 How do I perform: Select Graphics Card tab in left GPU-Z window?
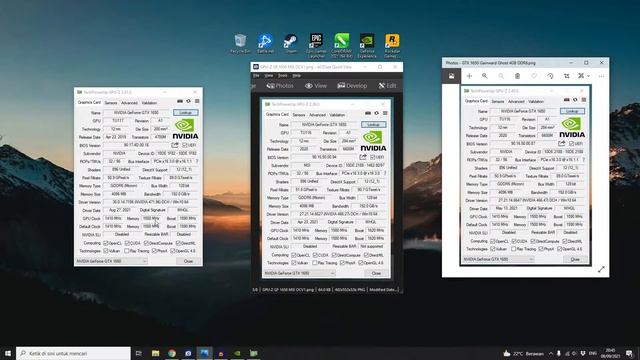click(89, 102)
